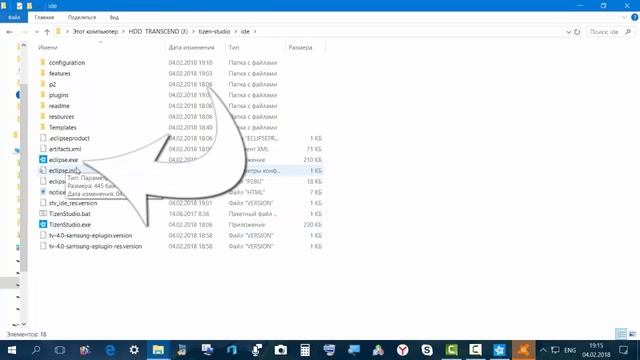Select the artifacts.xml file
The width and height of the screenshot is (640, 360).
(x=65, y=149)
